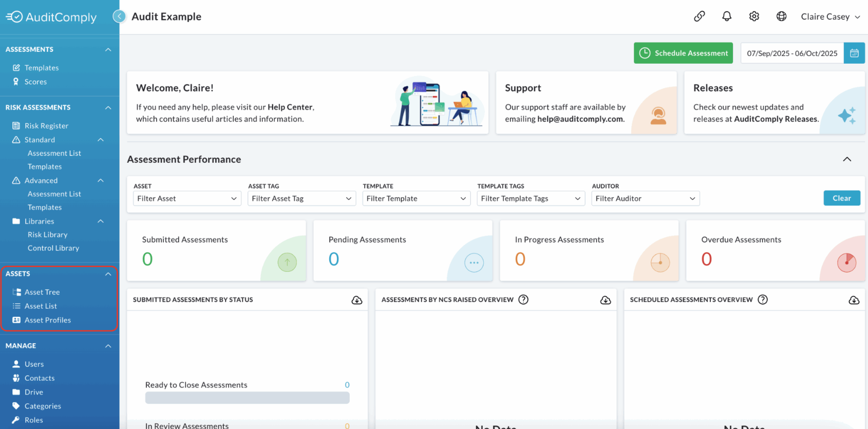Collapse the ASSESSMENTS sidebar section
The width and height of the screenshot is (868, 429).
tap(108, 49)
